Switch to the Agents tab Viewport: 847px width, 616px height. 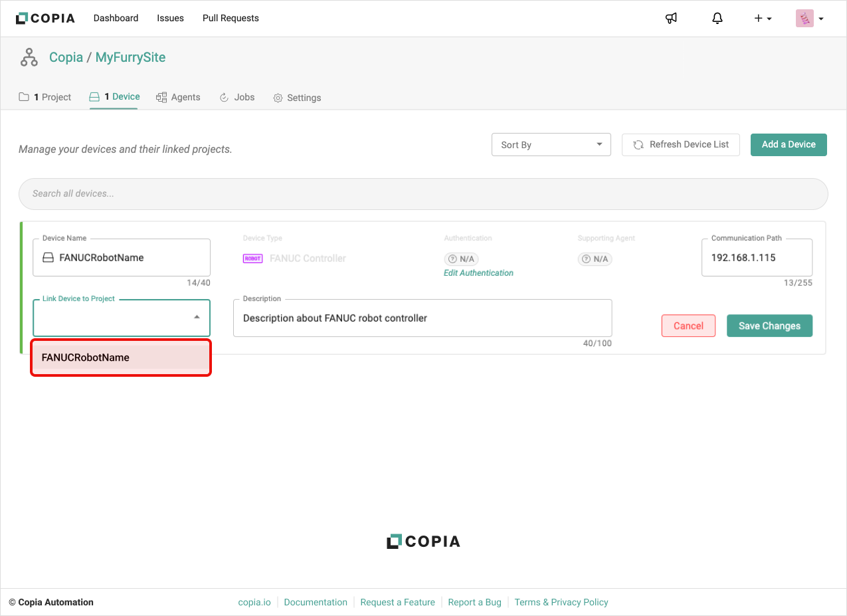178,98
